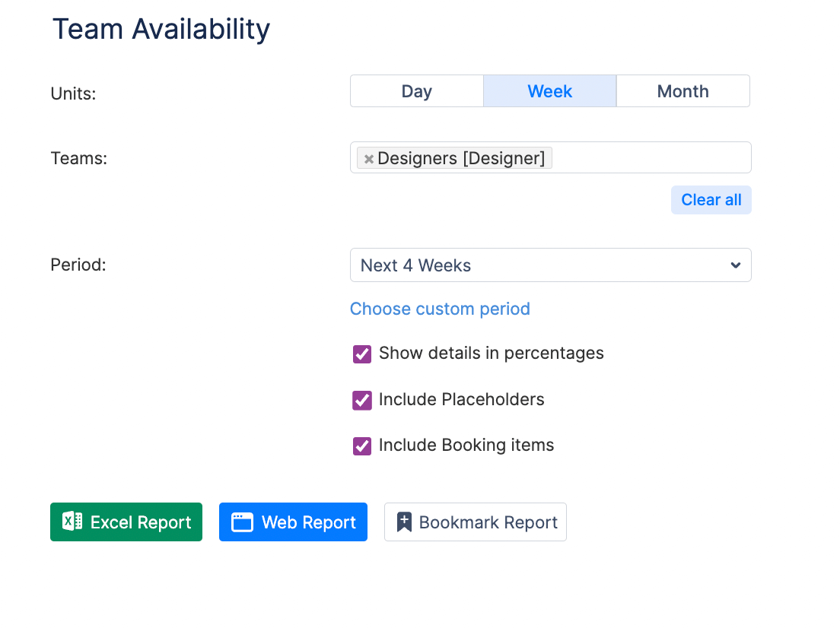Select the Month units option

[x=682, y=91]
